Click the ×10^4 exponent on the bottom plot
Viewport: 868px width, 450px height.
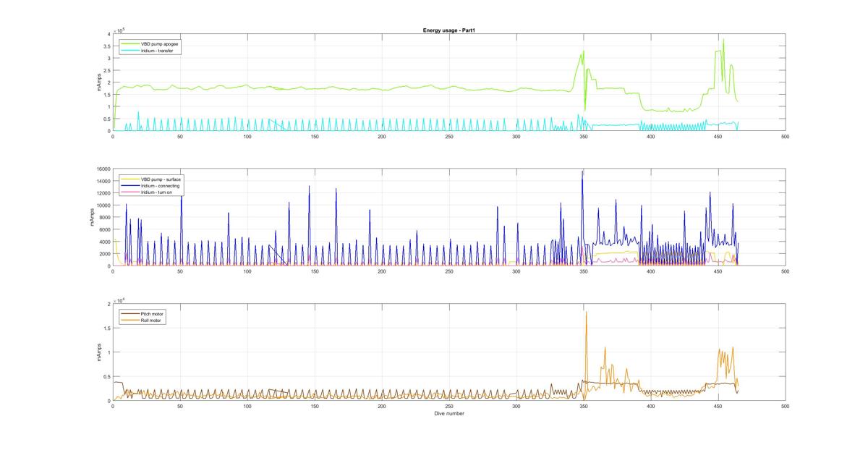(120, 300)
